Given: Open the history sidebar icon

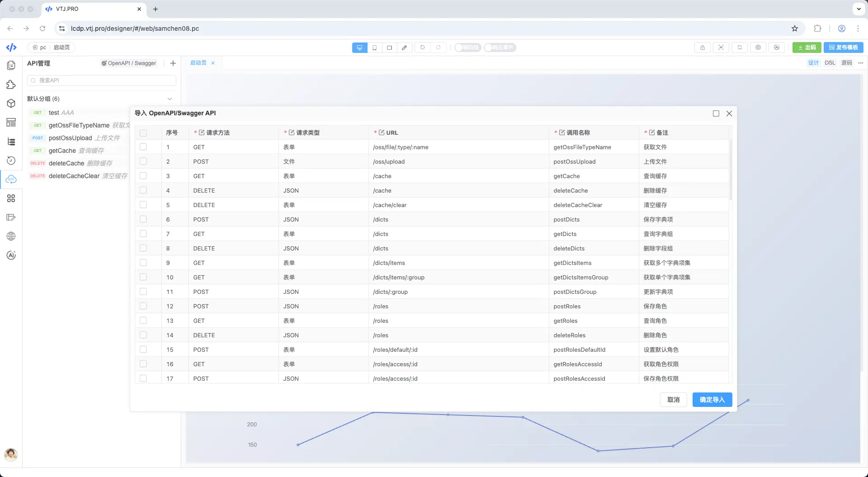Looking at the screenshot, I should [x=11, y=161].
